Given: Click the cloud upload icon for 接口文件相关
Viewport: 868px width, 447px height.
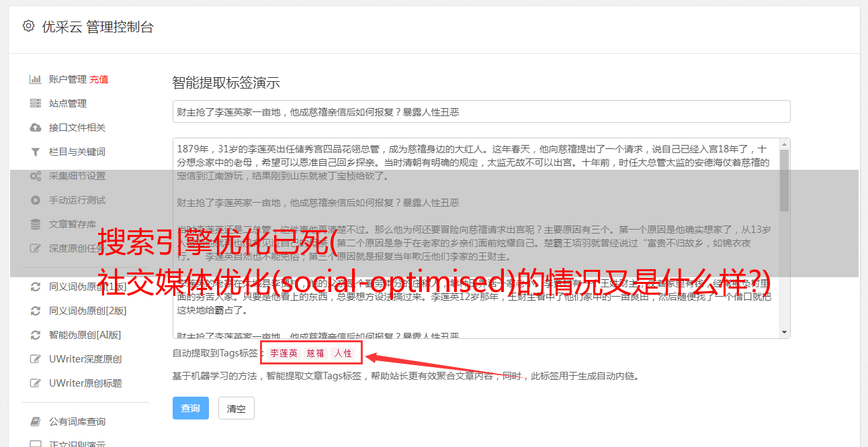Looking at the screenshot, I should tap(36, 128).
